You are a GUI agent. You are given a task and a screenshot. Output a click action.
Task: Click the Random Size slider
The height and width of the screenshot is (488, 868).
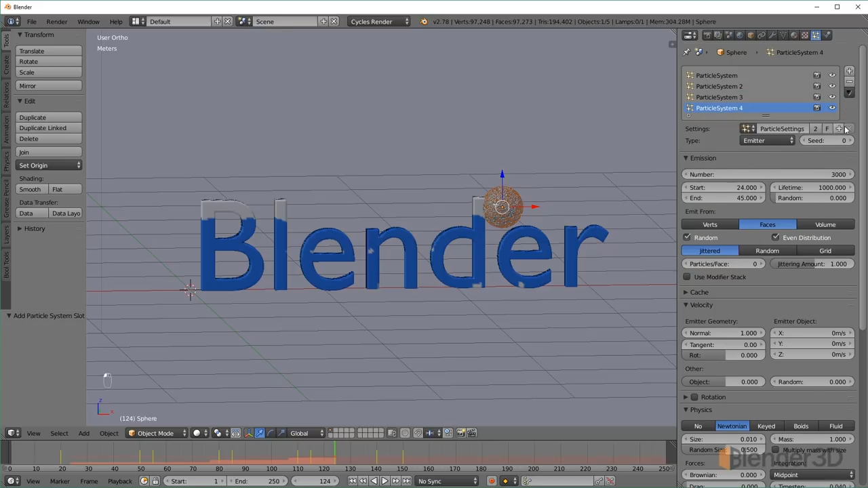point(724,450)
